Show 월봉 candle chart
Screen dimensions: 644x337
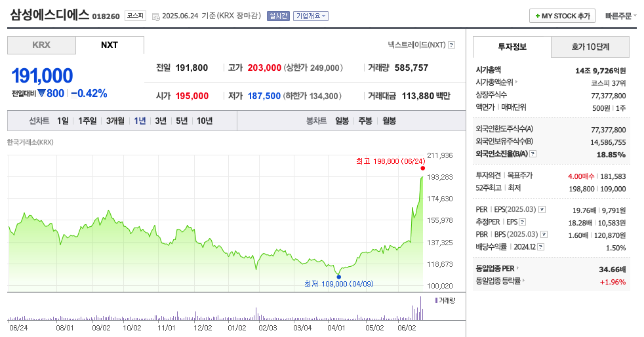tap(389, 121)
